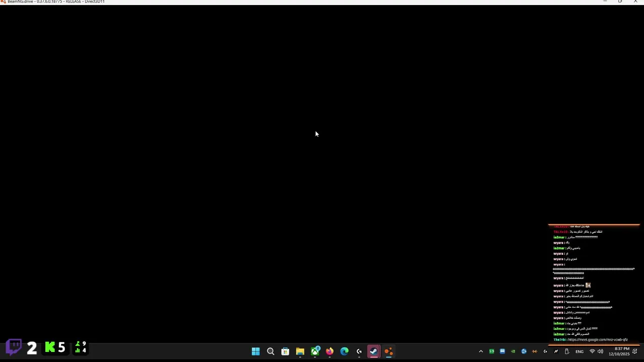
Task: Show hidden tray icons chevron
Action: tap(480, 351)
